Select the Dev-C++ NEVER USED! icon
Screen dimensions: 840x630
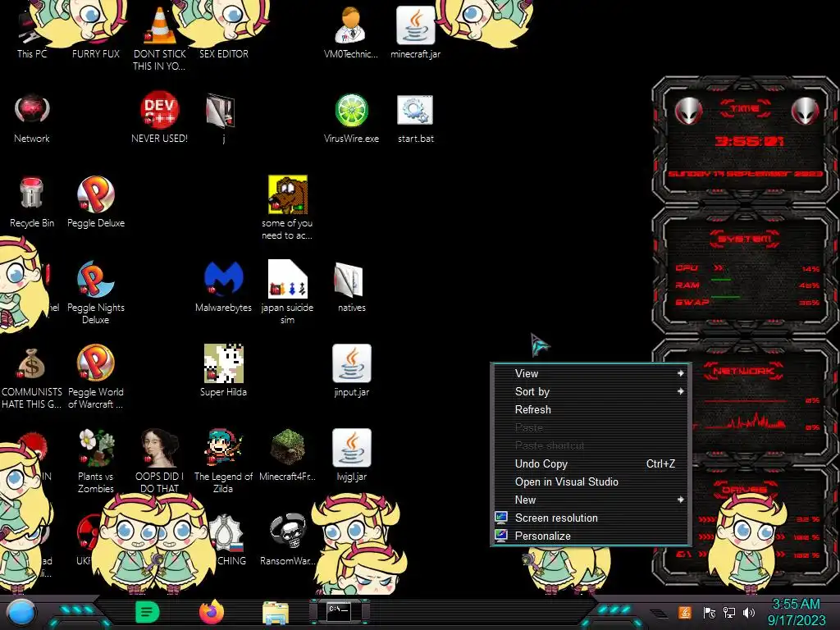160,118
